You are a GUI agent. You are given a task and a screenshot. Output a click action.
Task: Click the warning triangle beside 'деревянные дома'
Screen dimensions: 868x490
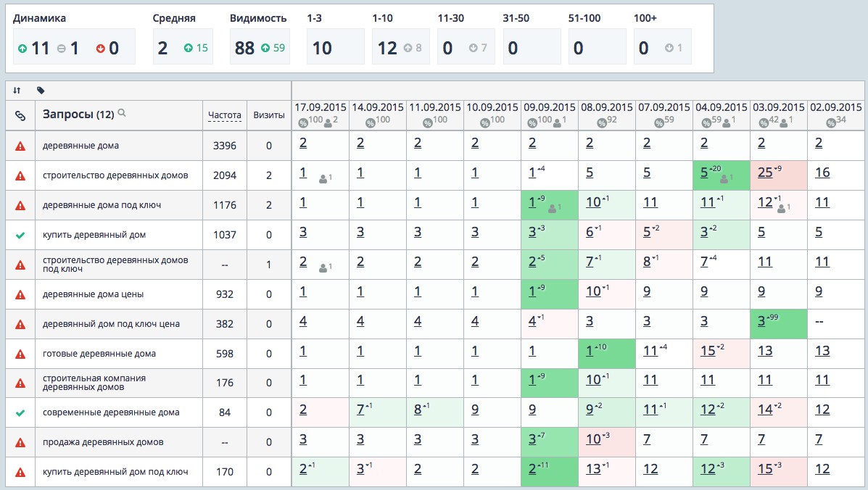click(x=20, y=146)
